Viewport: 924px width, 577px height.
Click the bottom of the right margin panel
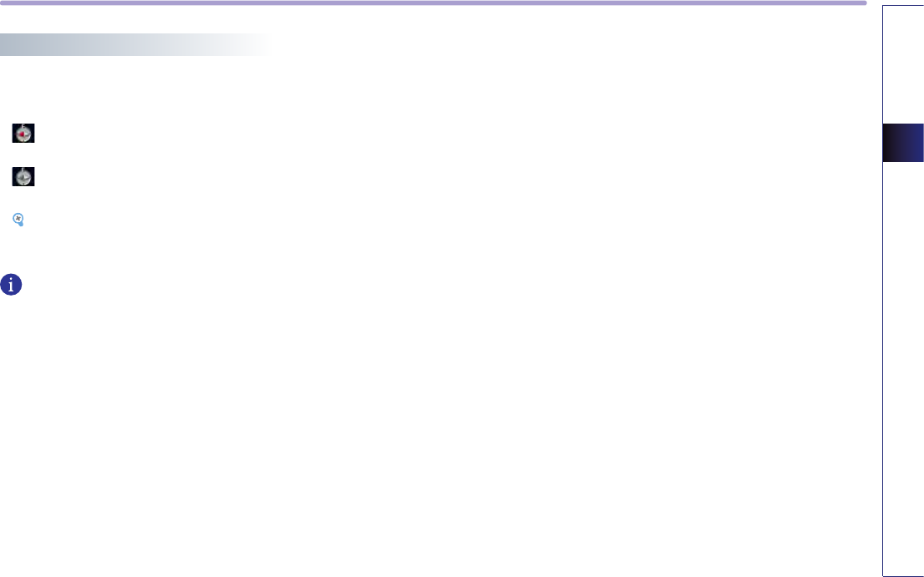pos(903,565)
